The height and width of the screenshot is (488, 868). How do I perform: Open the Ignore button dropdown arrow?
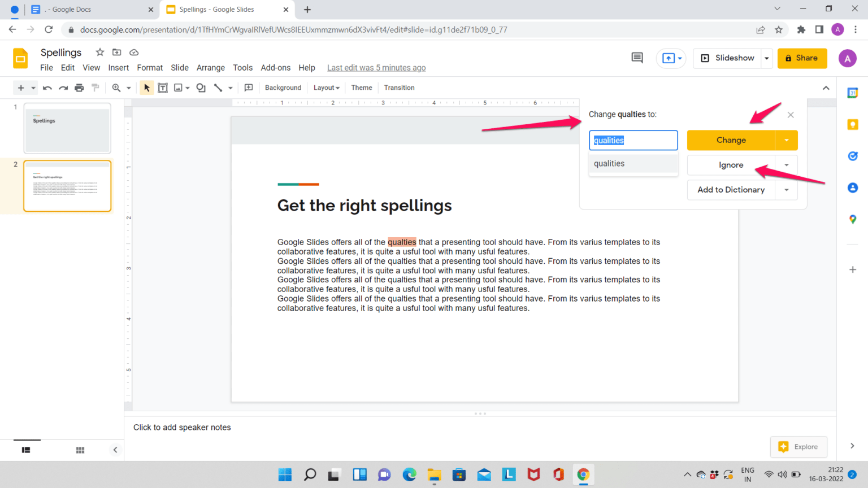click(x=787, y=165)
